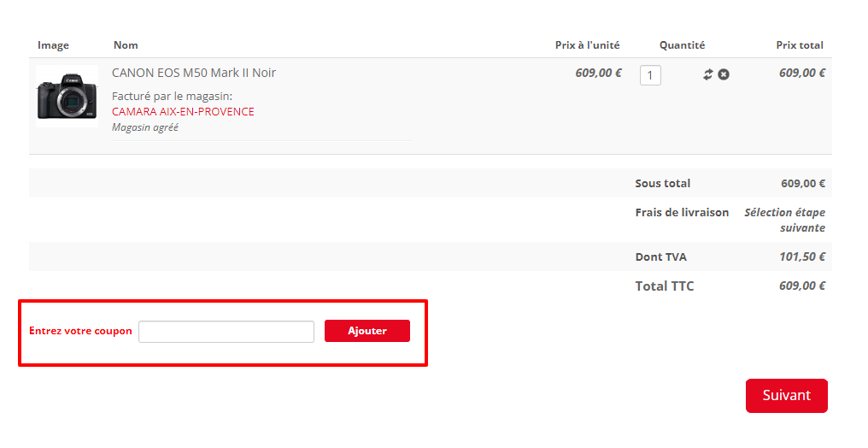Open the CANON EOS M50 Mark II Noir title
The height and width of the screenshot is (448, 868).
[x=194, y=73]
